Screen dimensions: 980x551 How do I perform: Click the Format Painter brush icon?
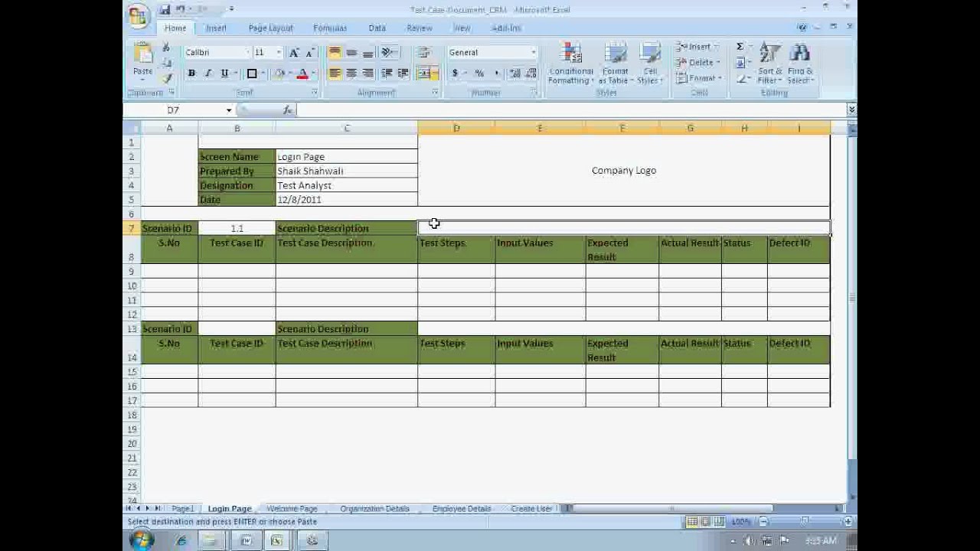click(166, 78)
